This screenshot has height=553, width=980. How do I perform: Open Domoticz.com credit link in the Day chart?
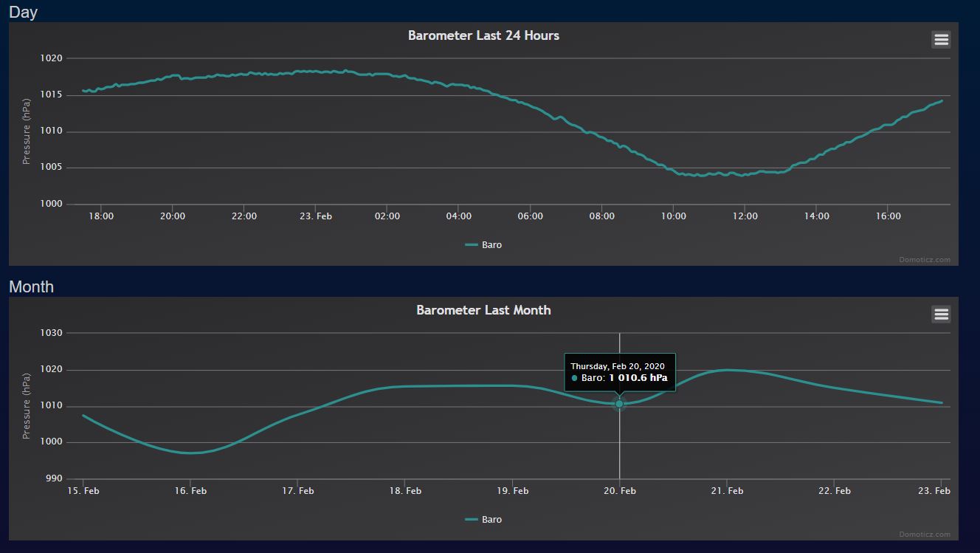(924, 260)
